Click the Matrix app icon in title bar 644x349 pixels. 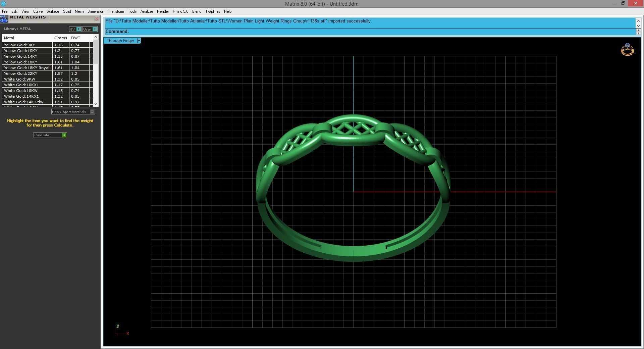pos(3,4)
